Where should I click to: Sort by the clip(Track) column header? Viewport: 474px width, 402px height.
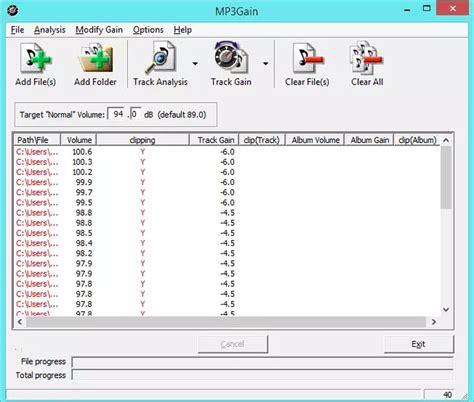click(262, 140)
